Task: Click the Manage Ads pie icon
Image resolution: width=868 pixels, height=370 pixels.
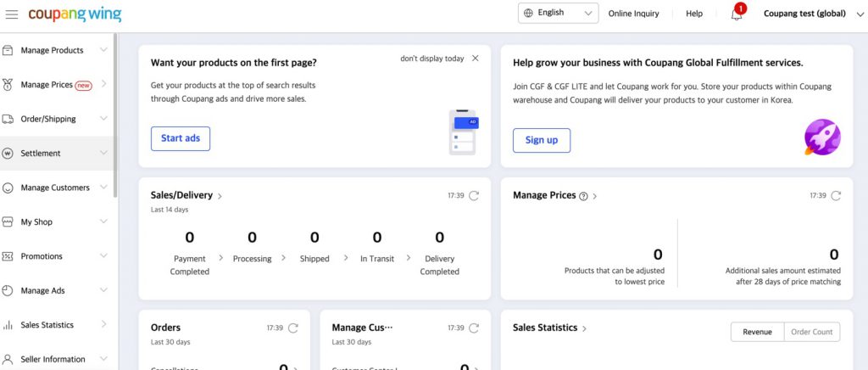Action: point(8,291)
